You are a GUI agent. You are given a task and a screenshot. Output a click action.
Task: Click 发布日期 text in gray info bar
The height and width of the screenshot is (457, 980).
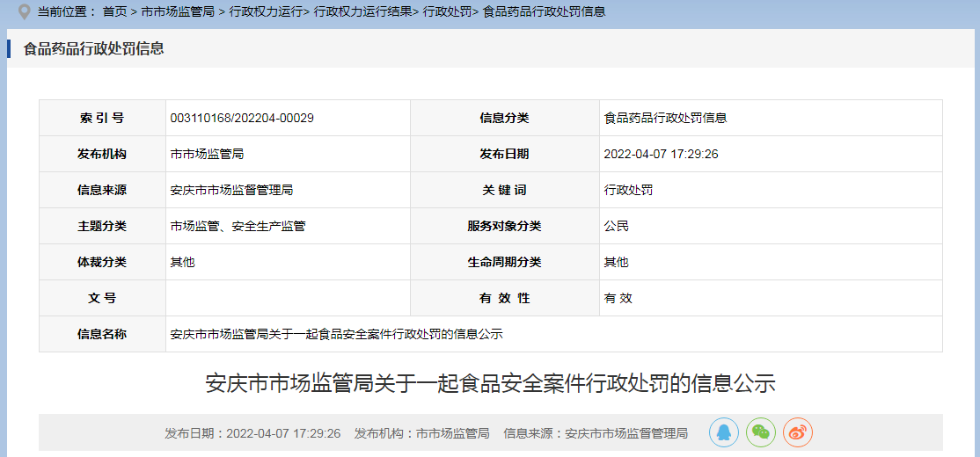252,433
